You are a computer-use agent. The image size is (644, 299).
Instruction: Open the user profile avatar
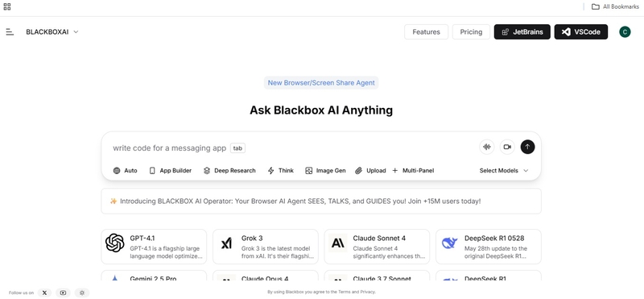(625, 31)
